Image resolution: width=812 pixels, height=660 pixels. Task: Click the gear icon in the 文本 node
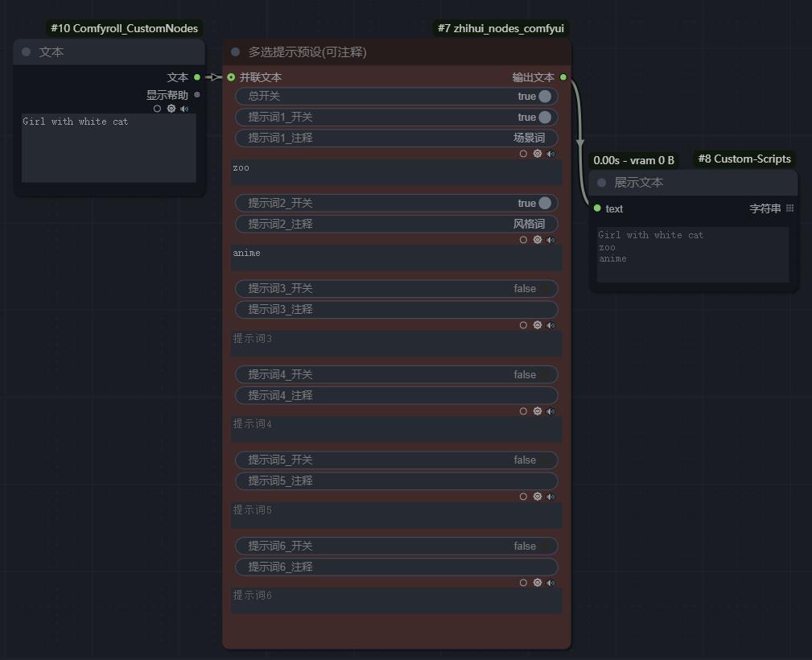171,109
